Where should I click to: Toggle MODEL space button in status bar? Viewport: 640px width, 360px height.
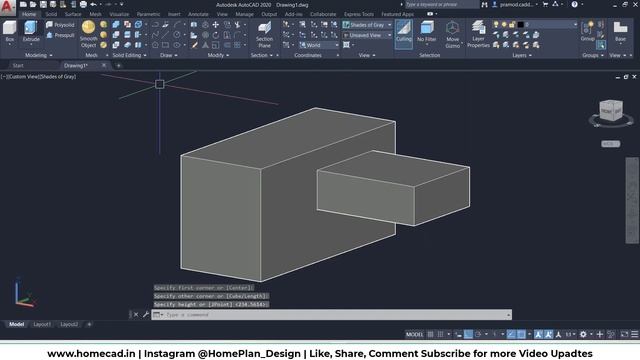click(414, 334)
